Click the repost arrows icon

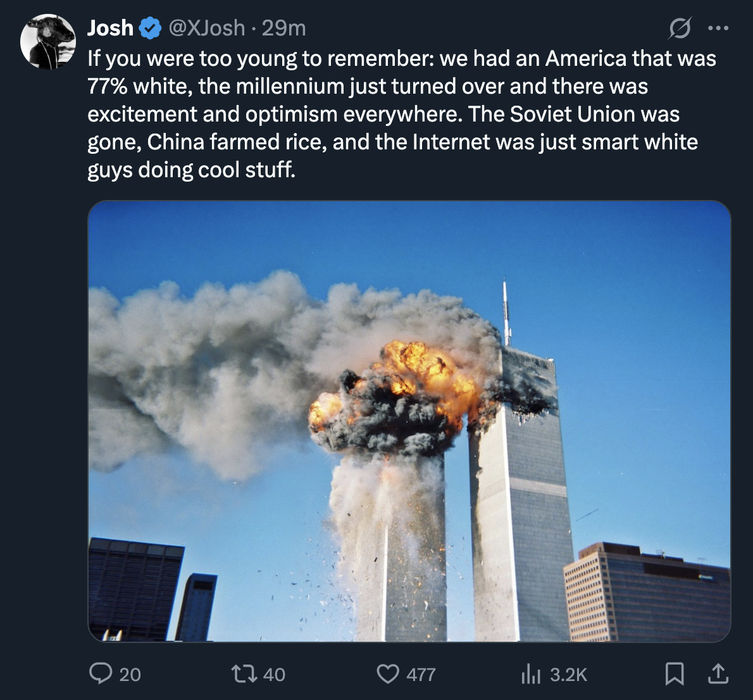coord(244,673)
